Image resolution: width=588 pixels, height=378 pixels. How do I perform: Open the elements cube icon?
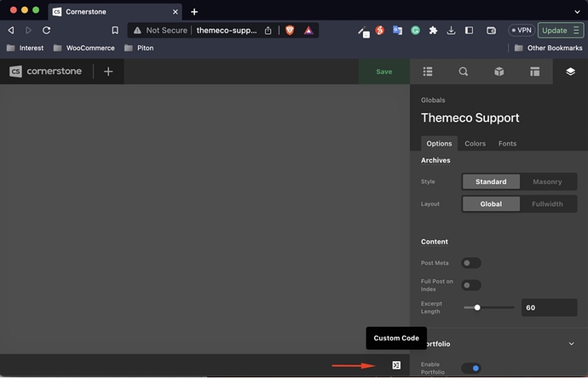tap(499, 72)
